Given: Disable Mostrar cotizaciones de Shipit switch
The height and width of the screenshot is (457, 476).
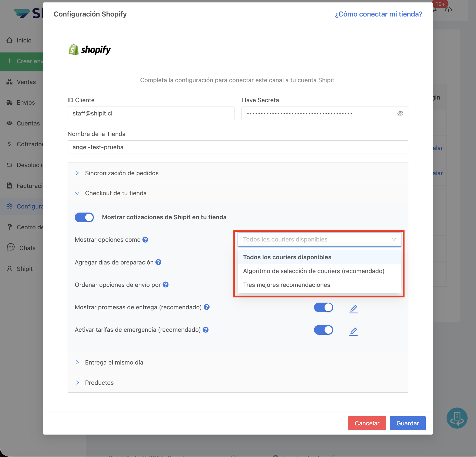Looking at the screenshot, I should pos(84,217).
